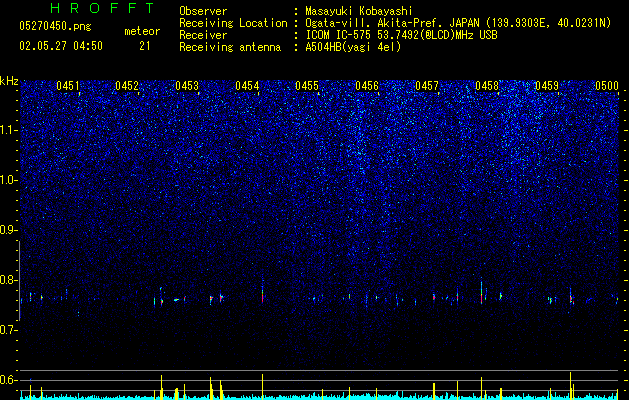Screen dimensions: 629x400
Task: Click the meteor count value 21
Action: 145,46
